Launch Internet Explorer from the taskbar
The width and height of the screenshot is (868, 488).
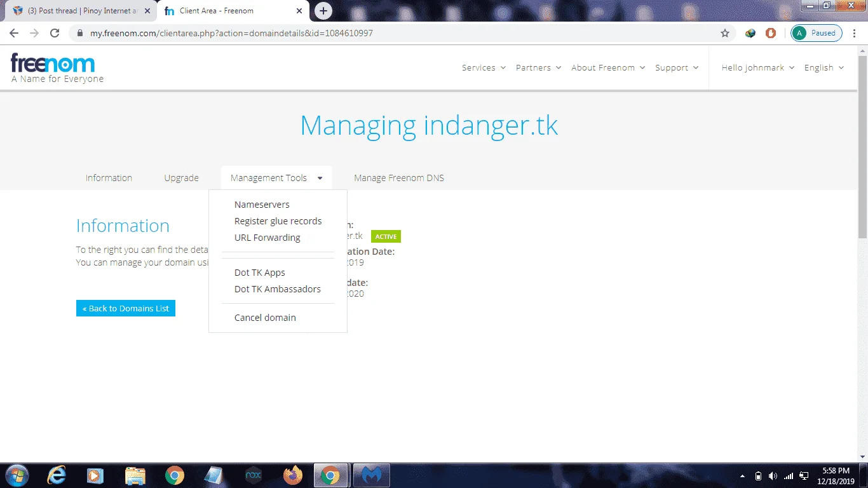(57, 475)
